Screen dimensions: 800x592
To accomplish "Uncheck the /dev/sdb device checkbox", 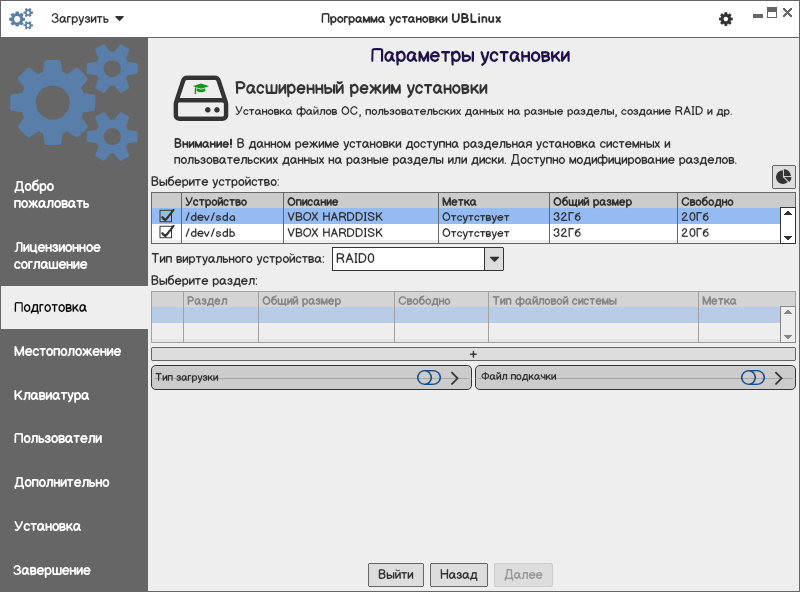I will [167, 233].
